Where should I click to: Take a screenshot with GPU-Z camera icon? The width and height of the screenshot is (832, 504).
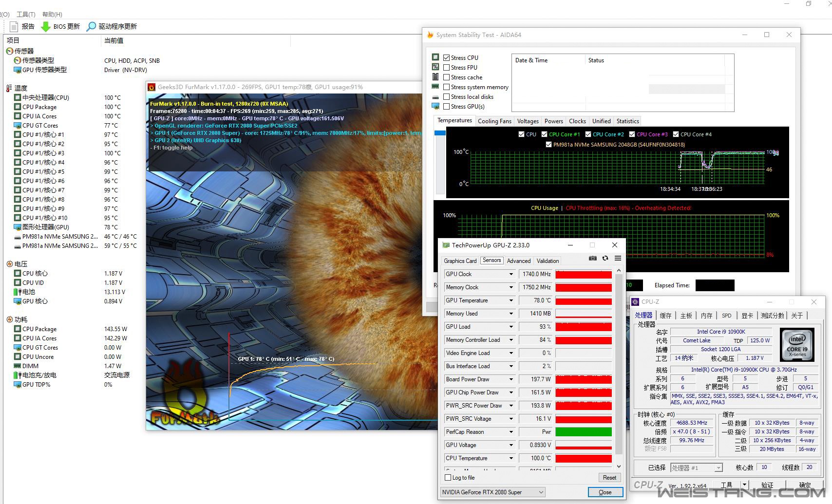[592, 258]
